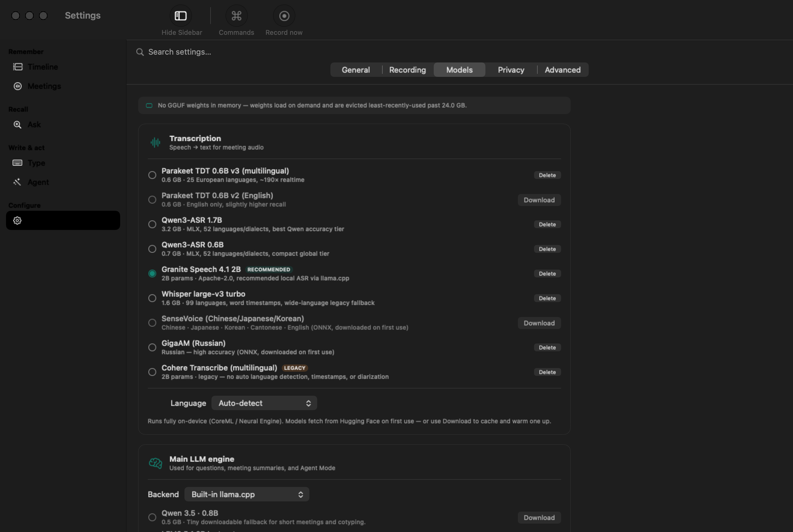Delete Whisper large-v3 turbo model
This screenshot has width=793, height=532.
click(547, 298)
